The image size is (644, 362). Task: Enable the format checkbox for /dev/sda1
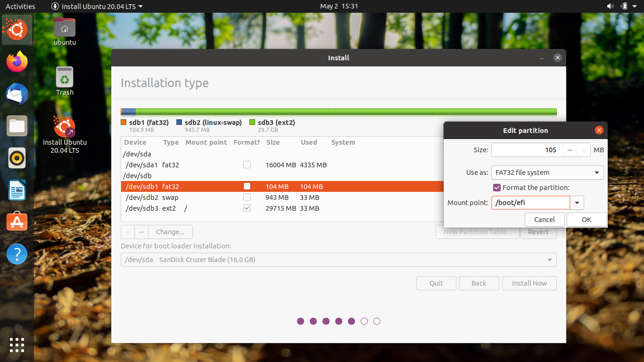247,165
